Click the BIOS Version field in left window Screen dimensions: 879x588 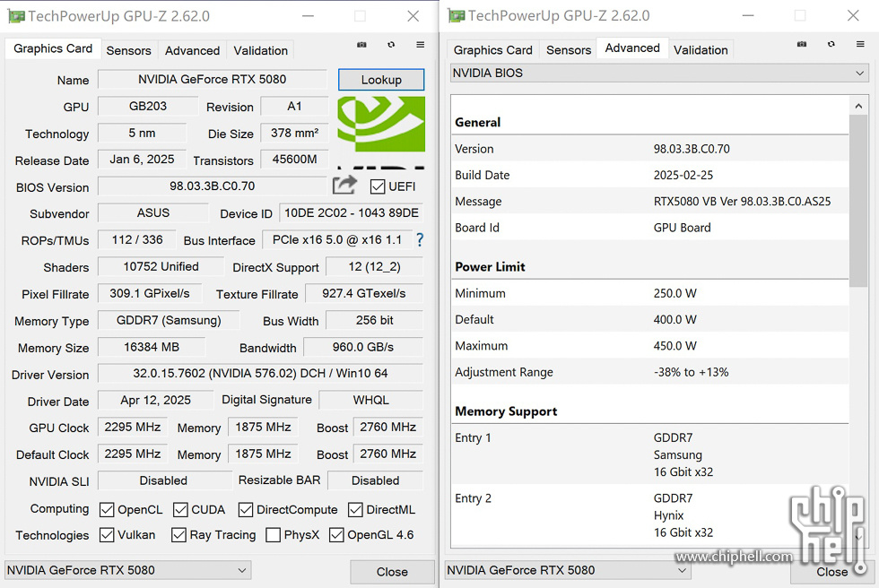click(213, 186)
